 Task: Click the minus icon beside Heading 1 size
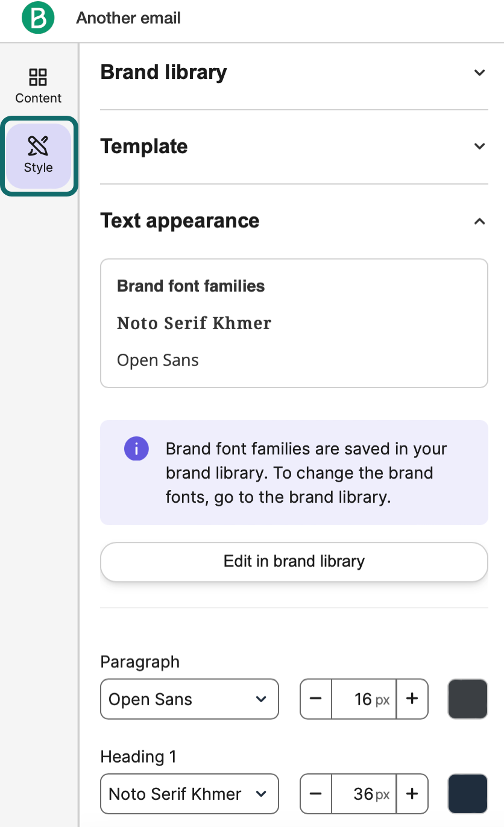316,794
